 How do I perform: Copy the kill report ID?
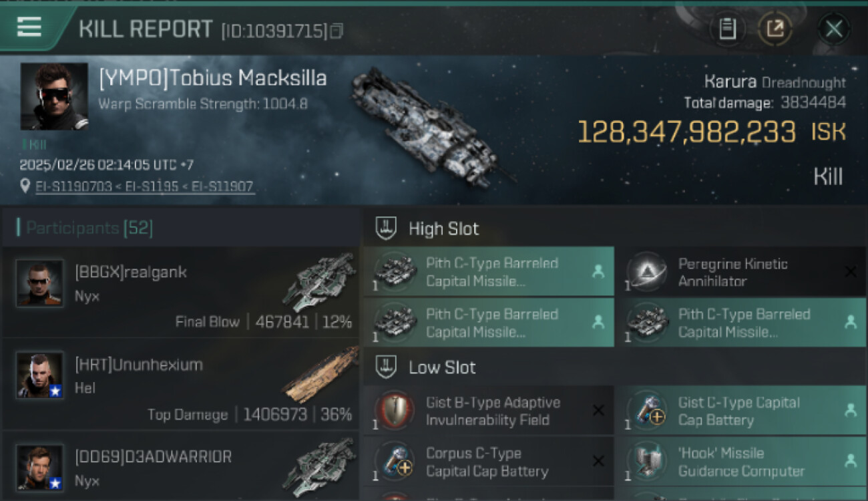coord(337,31)
